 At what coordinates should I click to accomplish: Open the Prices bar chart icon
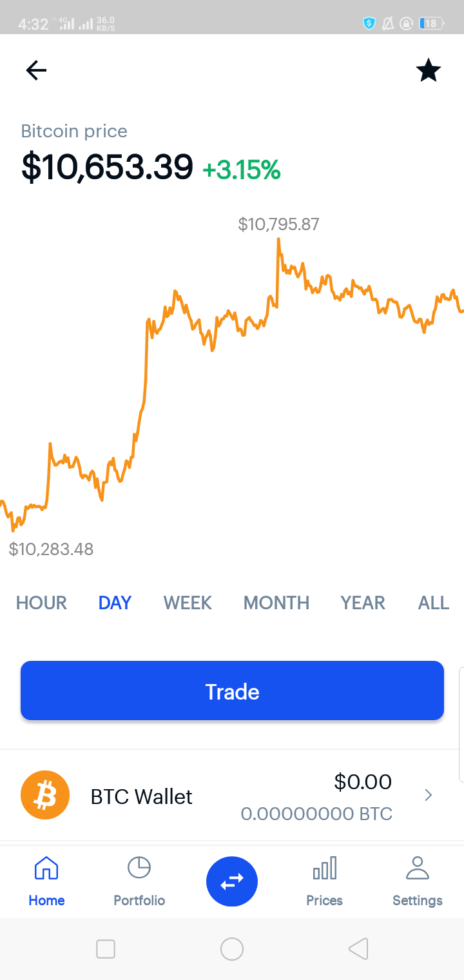[324, 868]
